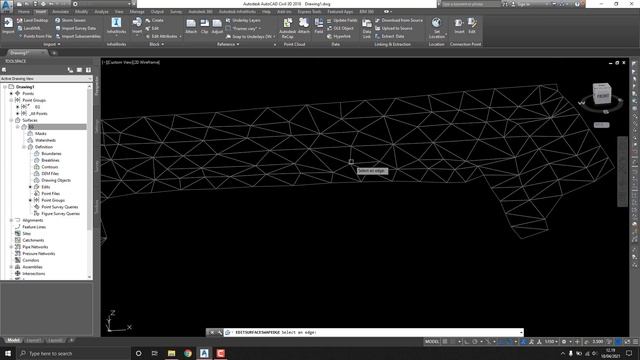Select Boundaries tree item
This screenshot has height=360, width=640.
pyautogui.click(x=51, y=154)
